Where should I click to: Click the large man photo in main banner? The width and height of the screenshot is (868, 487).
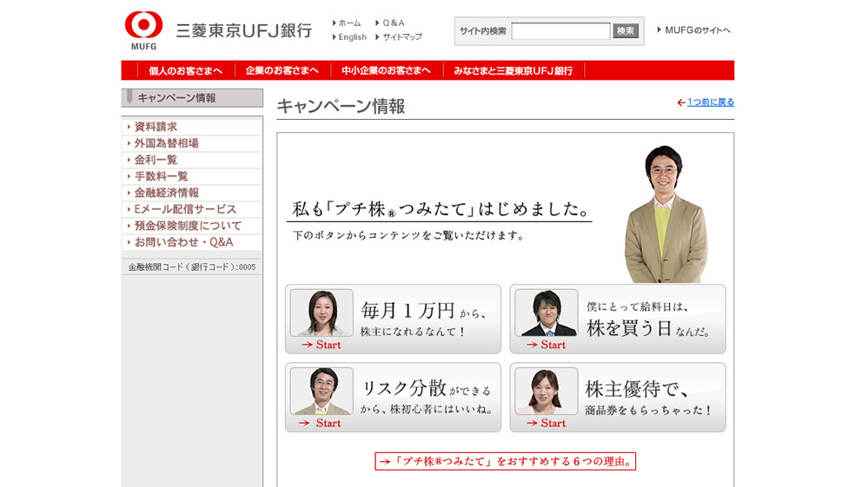(x=666, y=214)
